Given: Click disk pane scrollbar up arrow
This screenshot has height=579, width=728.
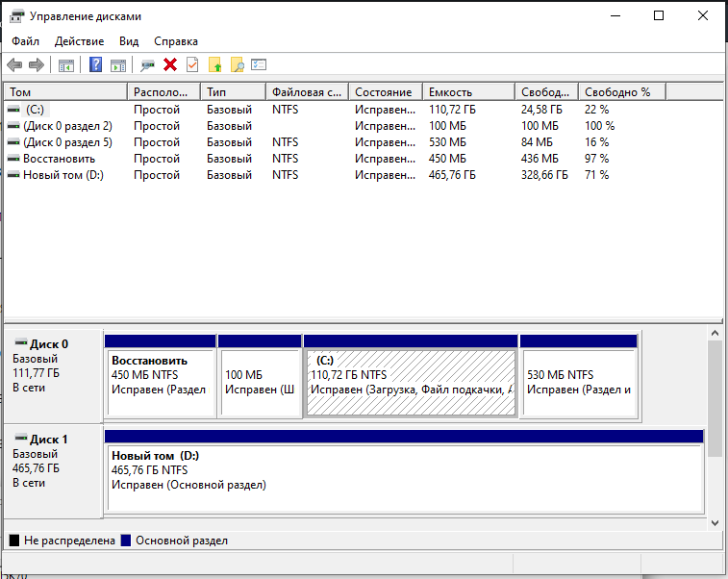Looking at the screenshot, I should [x=715, y=333].
